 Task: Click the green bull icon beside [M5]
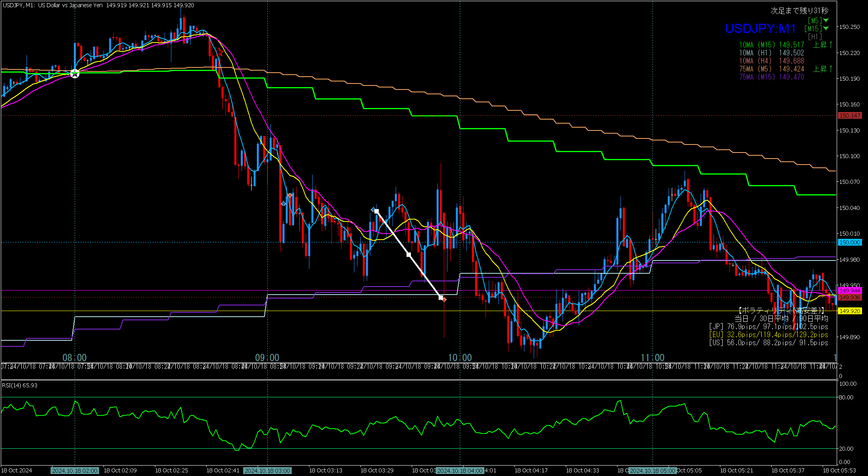(826, 20)
